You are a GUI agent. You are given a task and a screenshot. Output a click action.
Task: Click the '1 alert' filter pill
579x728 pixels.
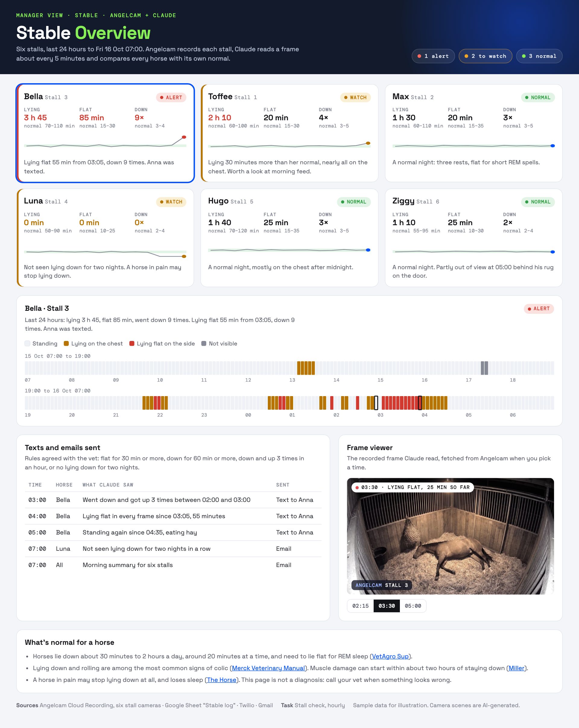tap(433, 56)
